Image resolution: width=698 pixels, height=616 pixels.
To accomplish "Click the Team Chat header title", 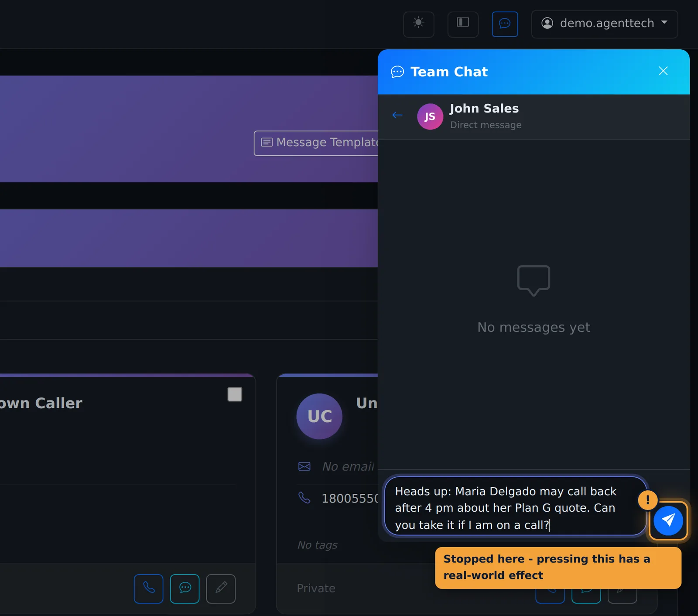I will click(x=449, y=72).
